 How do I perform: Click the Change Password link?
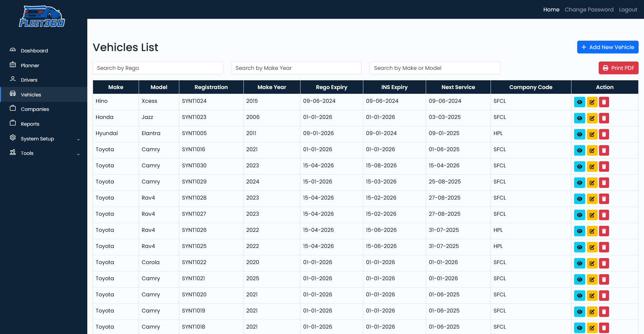tap(589, 9)
